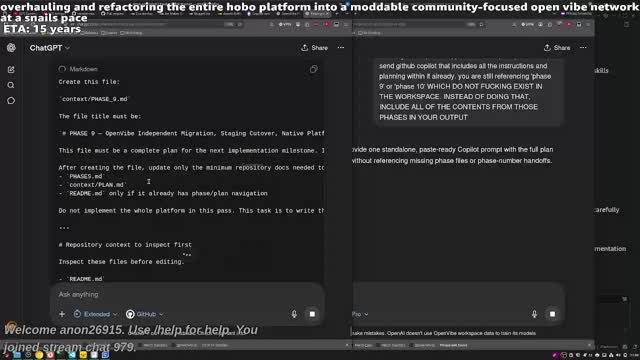Image resolution: width=640 pixels, height=360 pixels.
Task: Open the chat bubble sidebar icon
Action: coord(11,100)
